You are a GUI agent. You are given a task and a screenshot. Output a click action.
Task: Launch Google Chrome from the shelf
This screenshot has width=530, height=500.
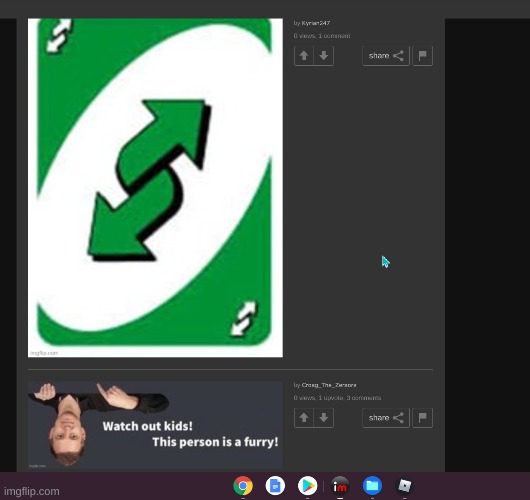[243, 486]
